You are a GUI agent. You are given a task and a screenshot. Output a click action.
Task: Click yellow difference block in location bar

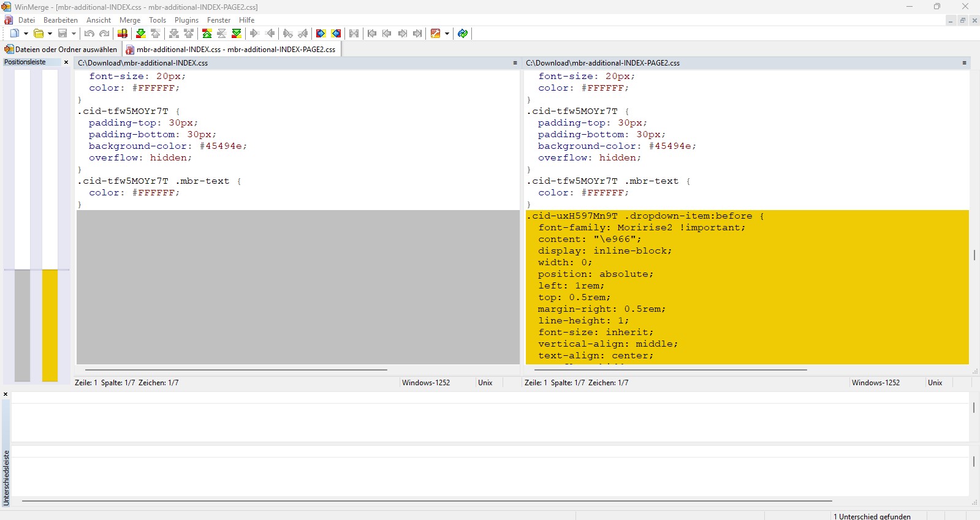[x=50, y=325]
